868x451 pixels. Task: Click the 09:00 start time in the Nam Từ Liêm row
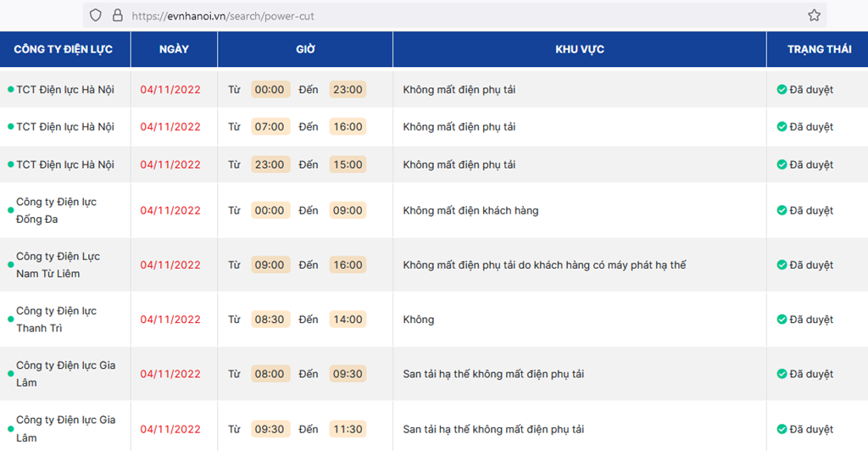270,264
